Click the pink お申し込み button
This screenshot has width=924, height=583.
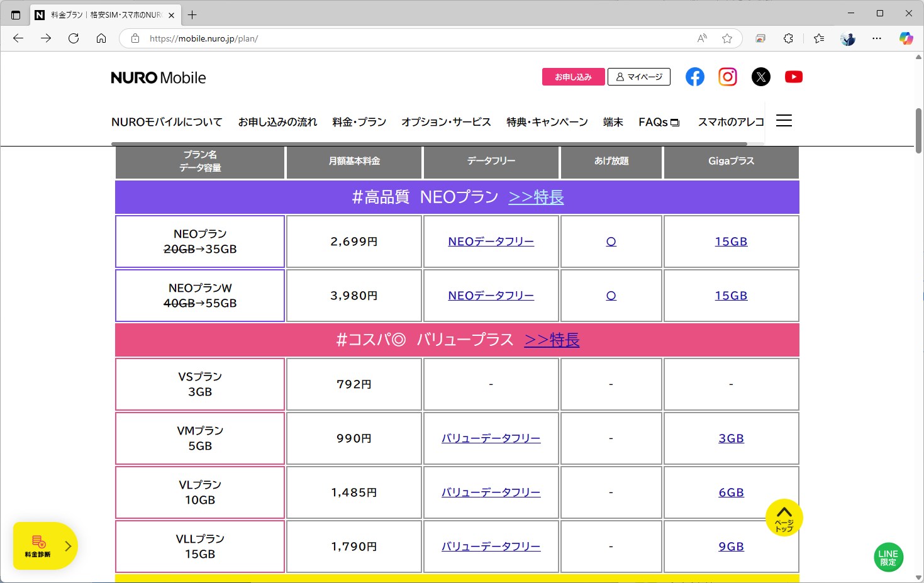[572, 76]
